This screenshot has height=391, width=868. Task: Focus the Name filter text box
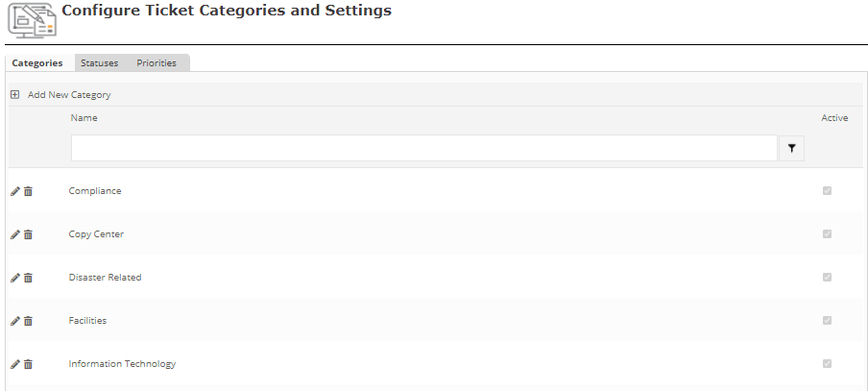(422, 148)
